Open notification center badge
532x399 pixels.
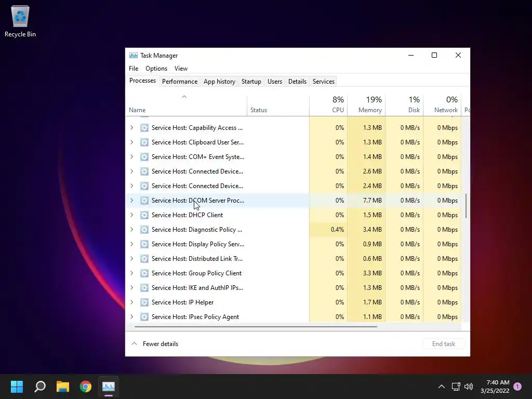coord(517,387)
